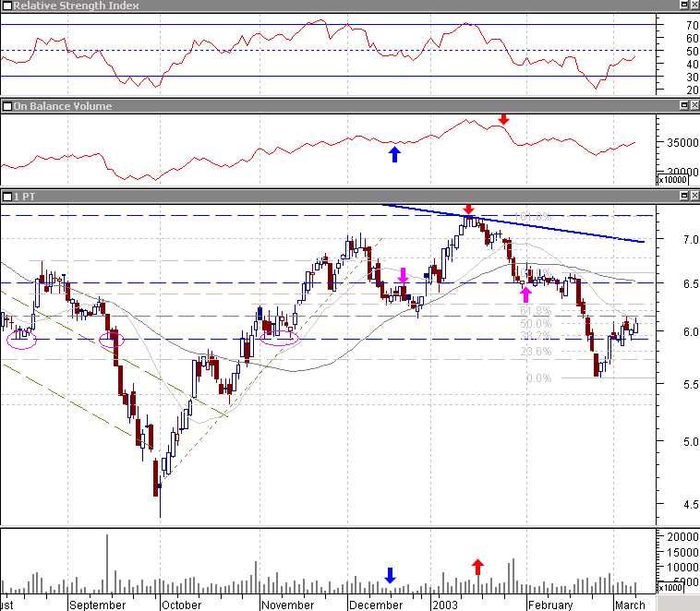Close the 1 PT price panel
The width and height of the screenshot is (700, 611).
[694, 196]
